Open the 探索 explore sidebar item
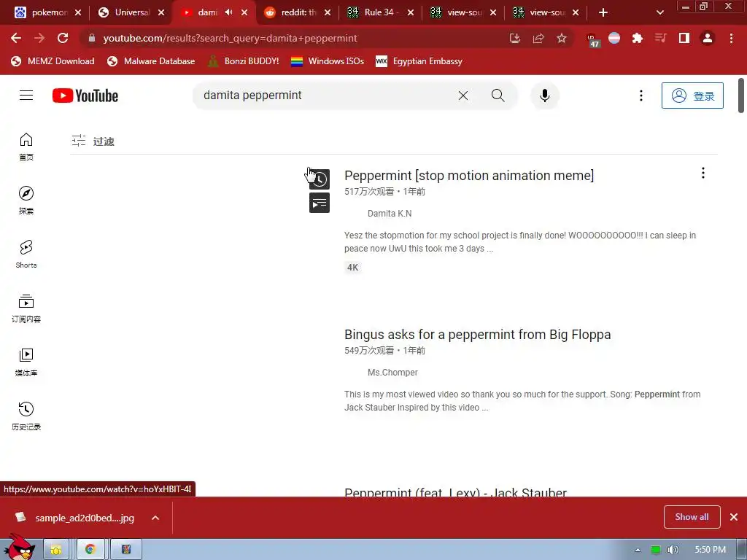Viewport: 747px width, 560px height. pos(26,201)
